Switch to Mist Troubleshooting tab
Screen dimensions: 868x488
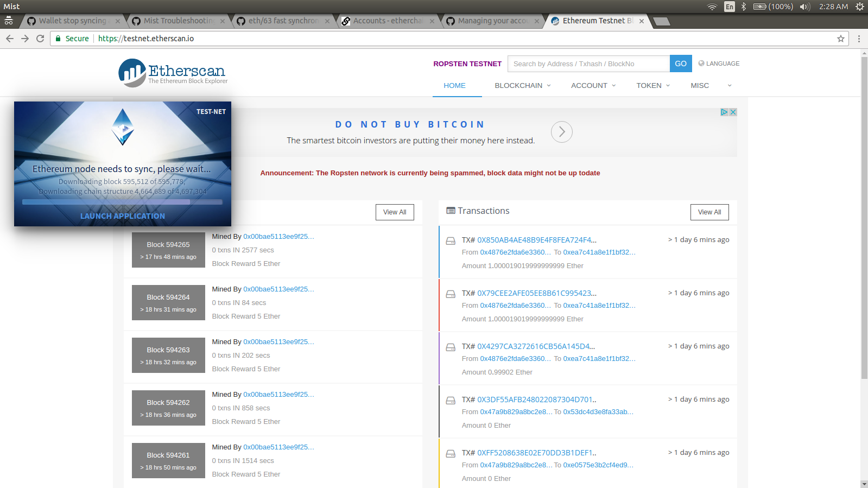coord(179,21)
